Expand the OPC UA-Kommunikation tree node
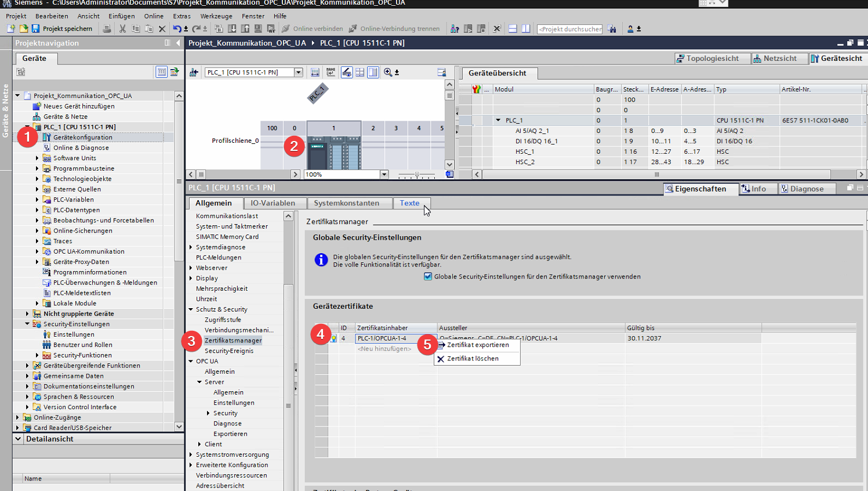 pyautogui.click(x=37, y=251)
